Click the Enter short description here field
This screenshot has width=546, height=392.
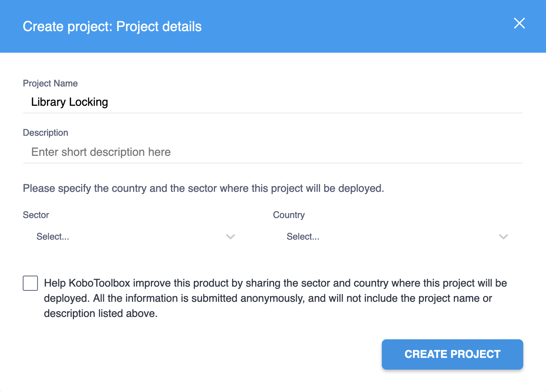pos(152,152)
